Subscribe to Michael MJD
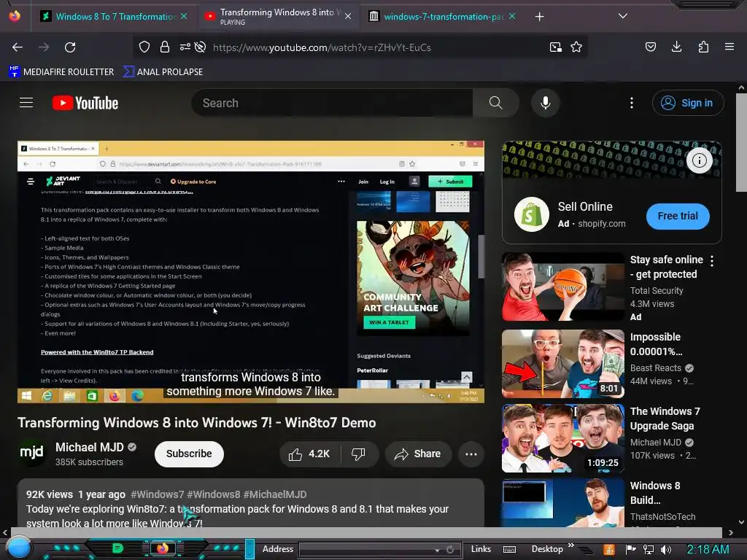Screen dimensions: 747x560 [x=189, y=454]
